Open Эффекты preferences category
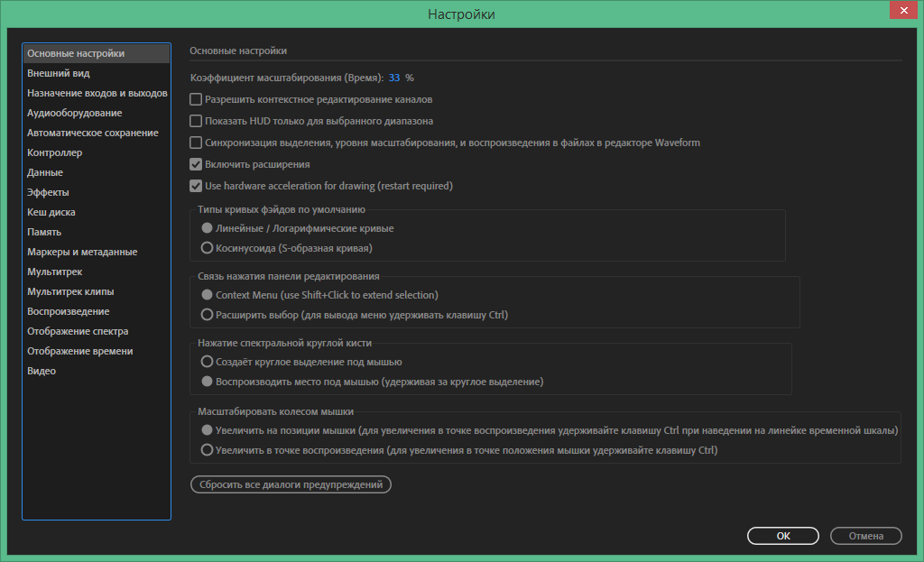This screenshot has height=562, width=924. pyautogui.click(x=48, y=192)
